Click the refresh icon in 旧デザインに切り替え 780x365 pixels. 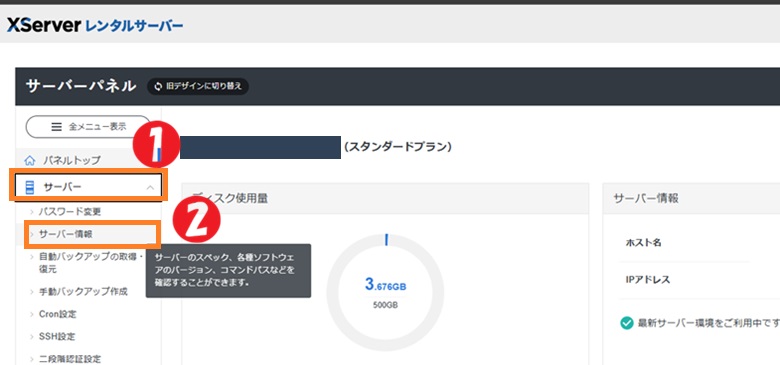(158, 86)
